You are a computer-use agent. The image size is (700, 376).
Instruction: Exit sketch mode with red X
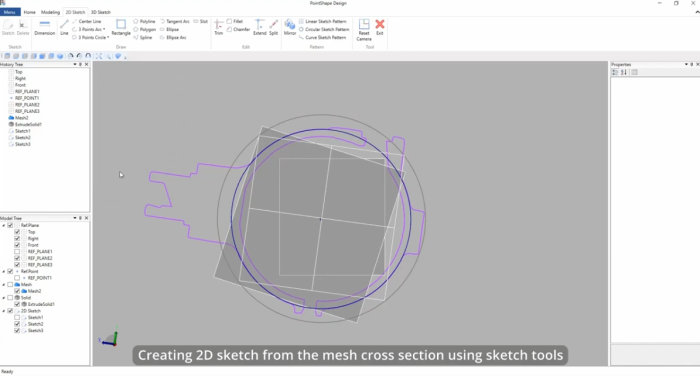click(379, 27)
